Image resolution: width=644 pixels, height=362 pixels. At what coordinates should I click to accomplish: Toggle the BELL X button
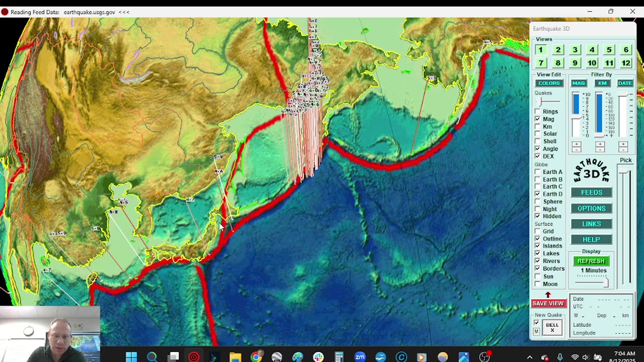(x=552, y=327)
